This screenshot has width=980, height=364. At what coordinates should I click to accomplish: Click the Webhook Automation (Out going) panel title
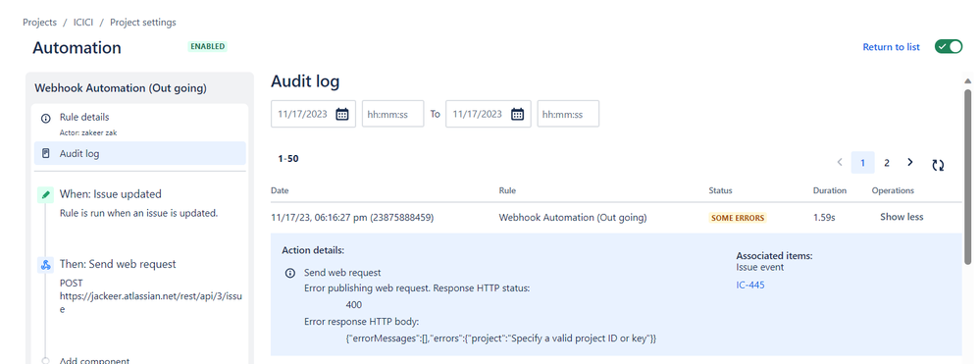pyautogui.click(x=120, y=88)
